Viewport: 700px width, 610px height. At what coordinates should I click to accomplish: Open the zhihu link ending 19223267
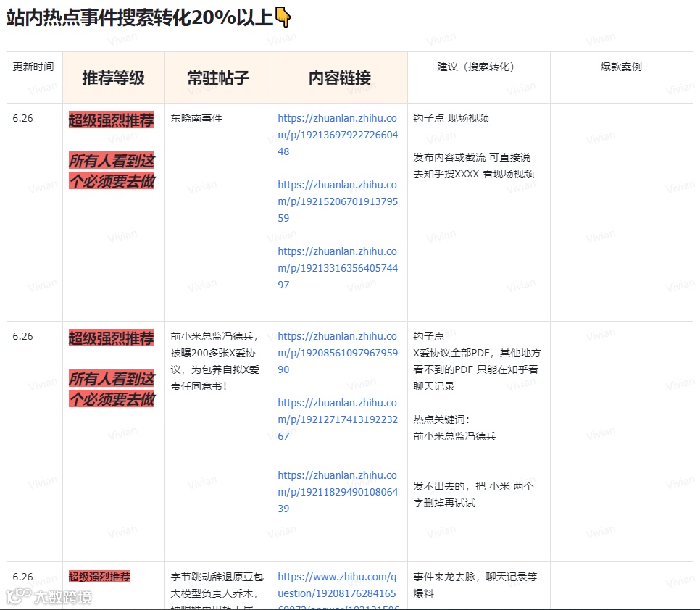[338, 419]
